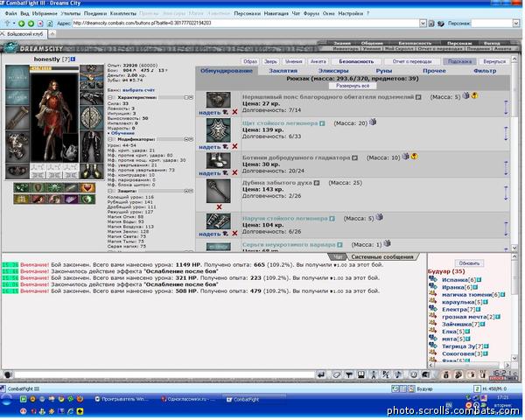Click the browser green back arrow
Viewport: 525px width, 420px height.
click(x=21, y=24)
